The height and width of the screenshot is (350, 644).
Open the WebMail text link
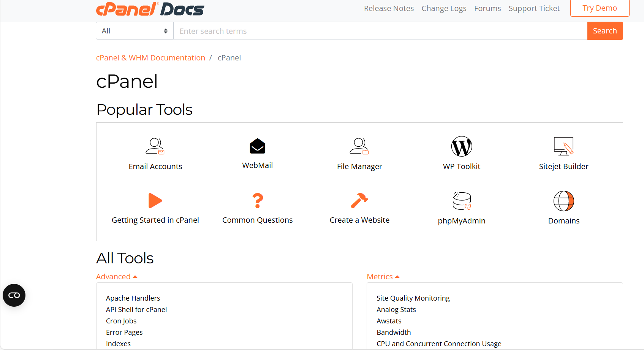pyautogui.click(x=258, y=165)
